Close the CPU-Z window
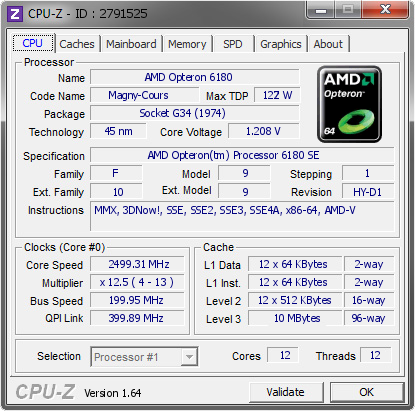 [385, 10]
